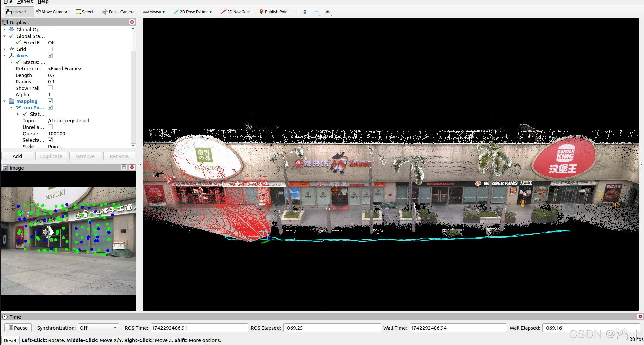Image resolution: width=644 pixels, height=345 pixels.
Task: Expand the Grid tree item
Action: tap(4, 49)
